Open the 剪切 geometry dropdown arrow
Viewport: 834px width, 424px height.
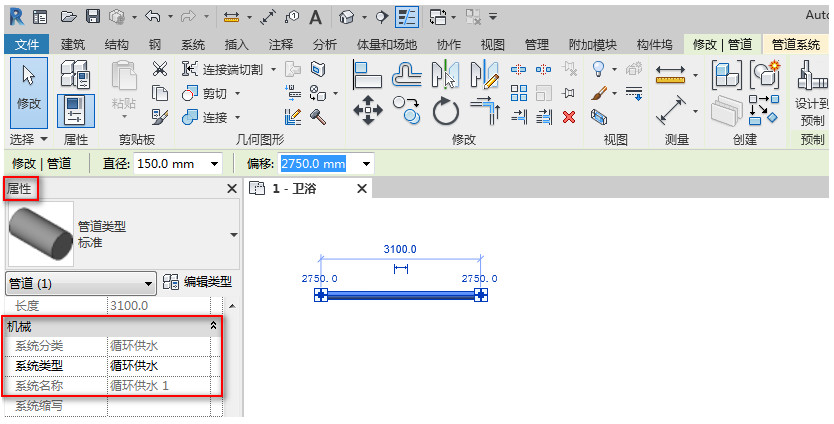click(237, 94)
